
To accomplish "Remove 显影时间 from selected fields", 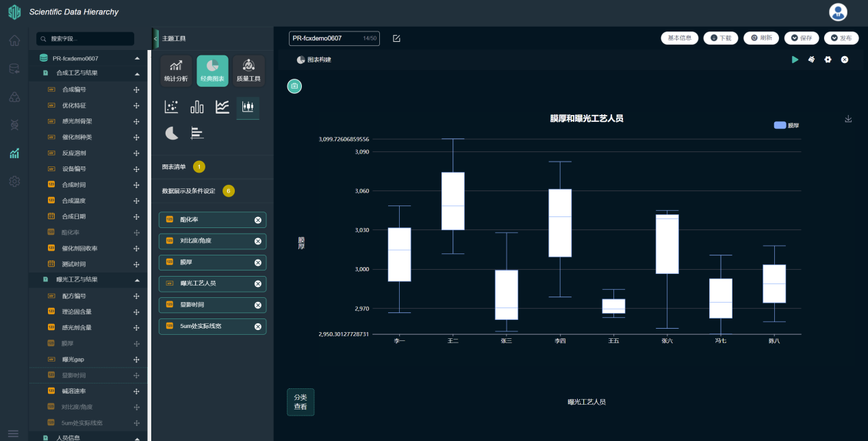I will (x=258, y=305).
